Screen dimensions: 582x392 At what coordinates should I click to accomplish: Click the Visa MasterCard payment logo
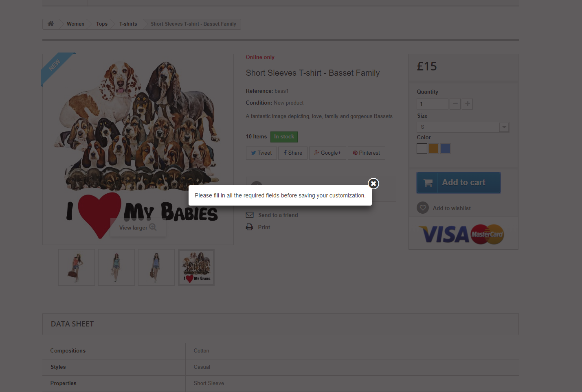(461, 234)
